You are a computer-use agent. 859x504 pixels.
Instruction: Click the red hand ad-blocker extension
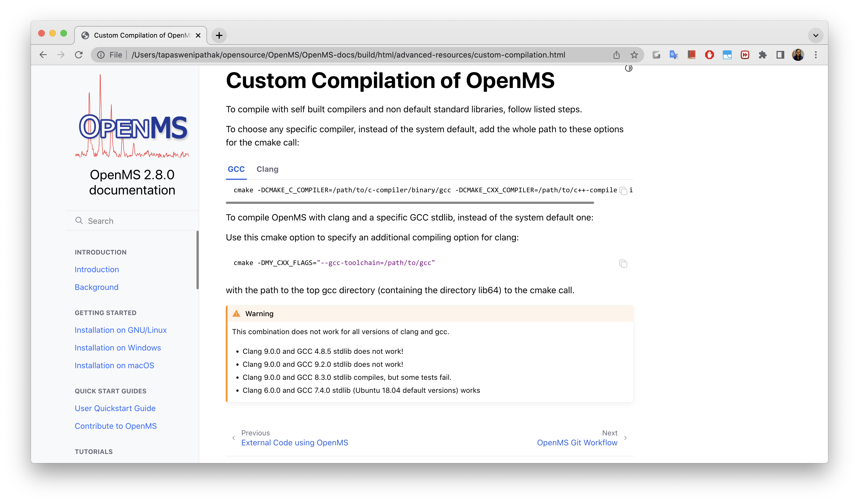[709, 55]
